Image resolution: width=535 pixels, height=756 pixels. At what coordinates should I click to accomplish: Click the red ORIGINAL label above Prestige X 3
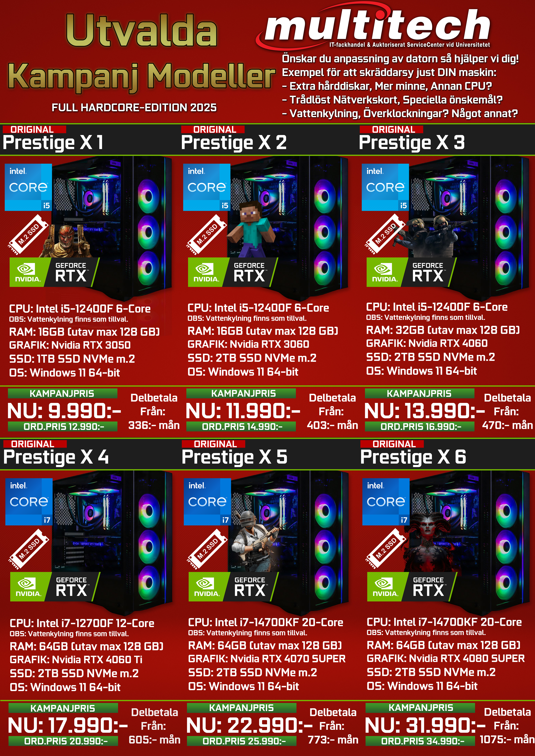click(x=391, y=129)
